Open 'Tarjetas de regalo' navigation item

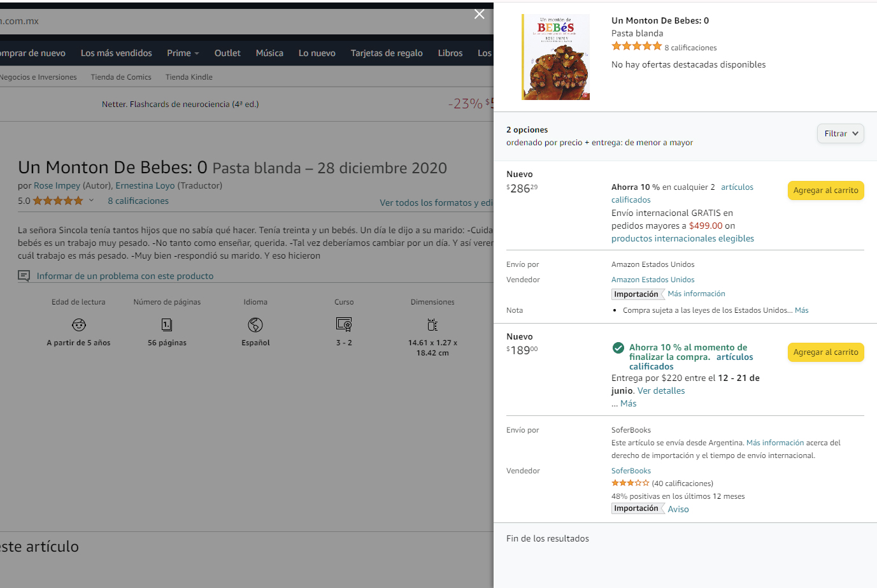(387, 53)
